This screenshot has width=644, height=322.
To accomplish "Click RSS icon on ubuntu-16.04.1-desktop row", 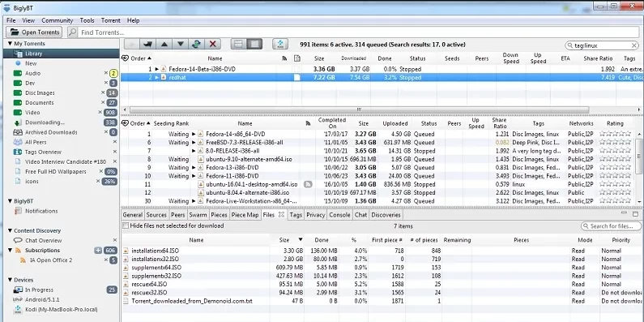I will pyautogui.click(x=308, y=184).
